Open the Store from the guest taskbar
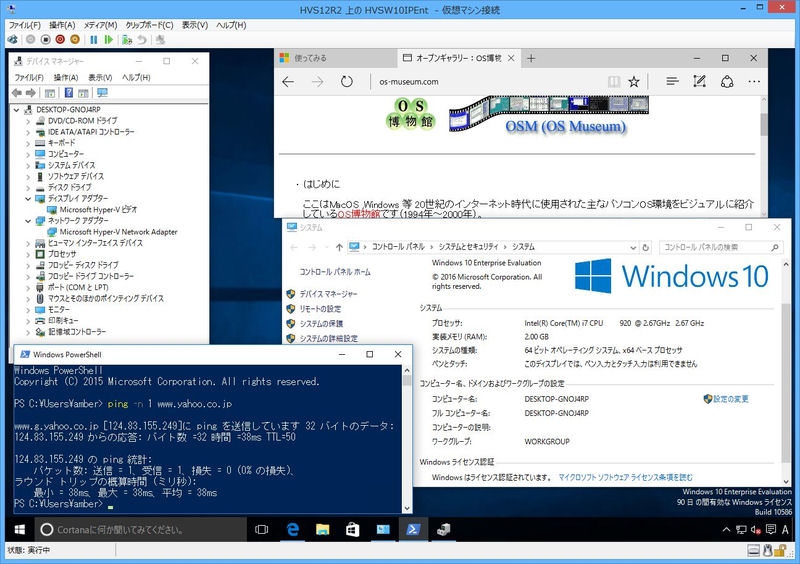Image resolution: width=800 pixels, height=564 pixels. click(x=353, y=529)
